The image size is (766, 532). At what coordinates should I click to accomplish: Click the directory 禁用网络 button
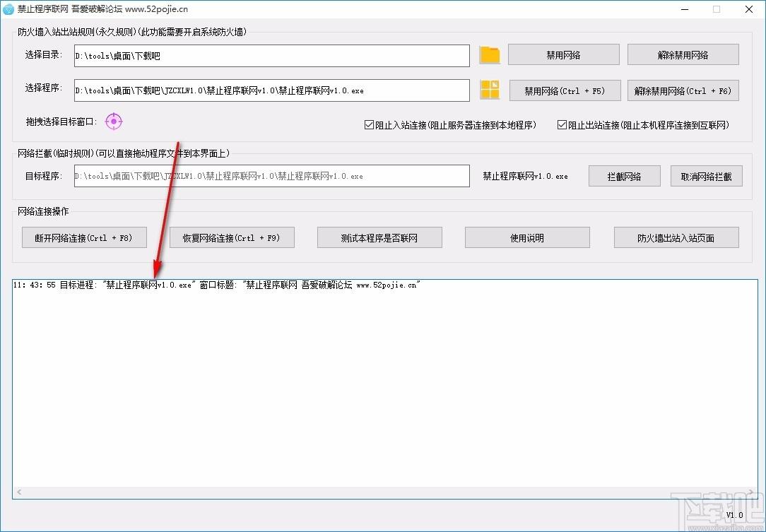pos(563,55)
